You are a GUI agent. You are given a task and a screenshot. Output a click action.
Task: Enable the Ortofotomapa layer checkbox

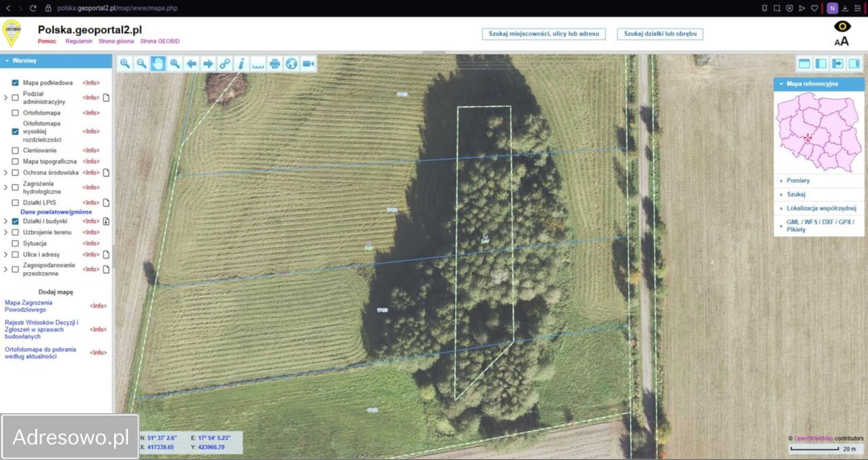tap(15, 113)
